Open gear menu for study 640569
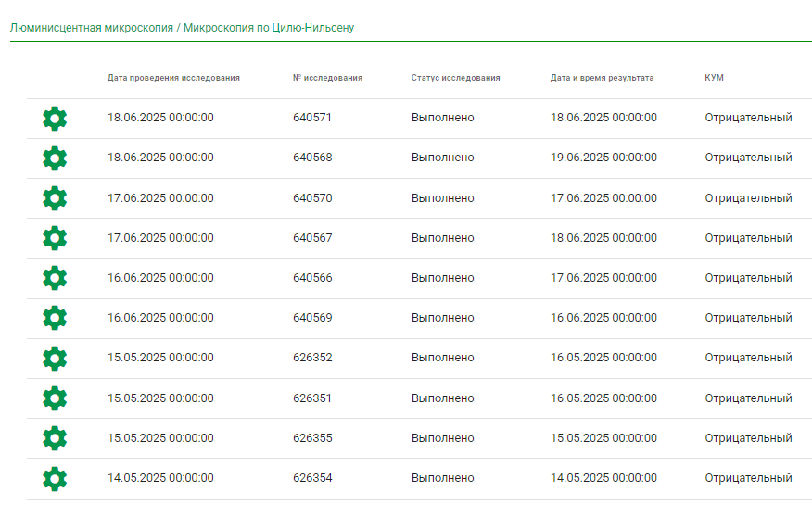 55,318
